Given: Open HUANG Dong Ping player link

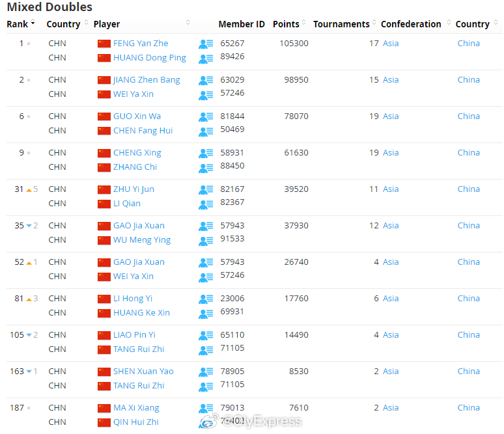Looking at the screenshot, I should 150,58.
